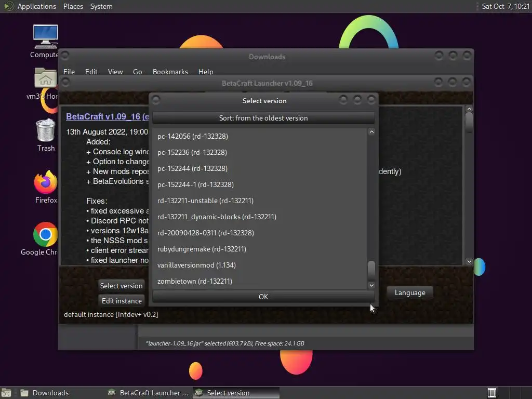Click BetaCraft Launcher window menu button
Screen dimensions: 532x399
click(x=65, y=82)
